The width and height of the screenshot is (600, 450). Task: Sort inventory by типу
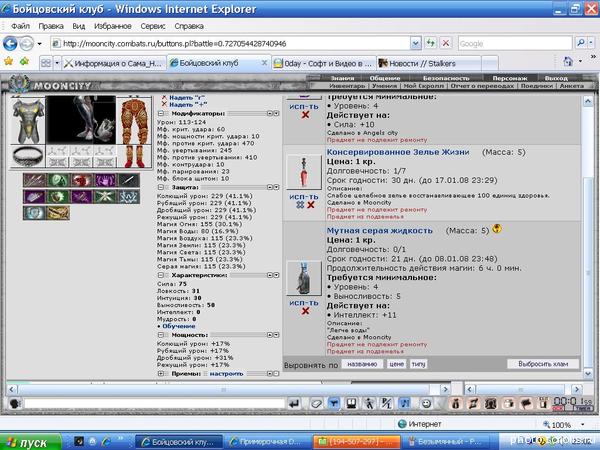point(418,364)
